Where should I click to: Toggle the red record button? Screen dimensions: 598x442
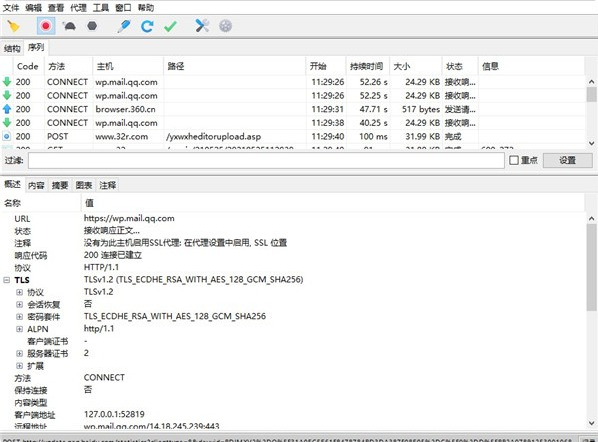pos(46,26)
